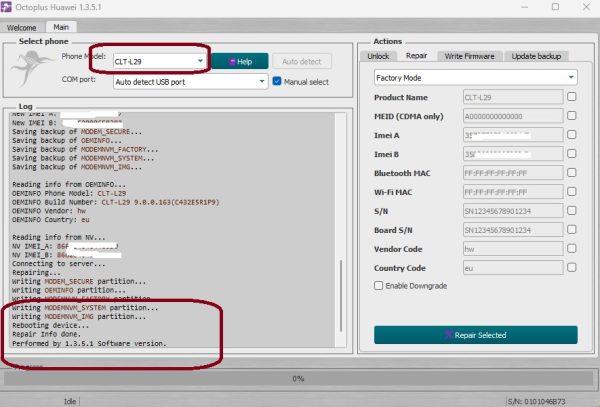Click 'Performed by 1.3.5.1 Software version.' line
Image resolution: width=600 pixels, height=407 pixels.
89,344
